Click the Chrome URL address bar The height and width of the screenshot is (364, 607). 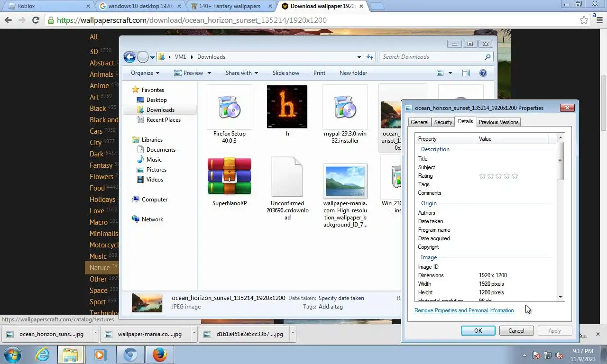pyautogui.click(x=313, y=20)
